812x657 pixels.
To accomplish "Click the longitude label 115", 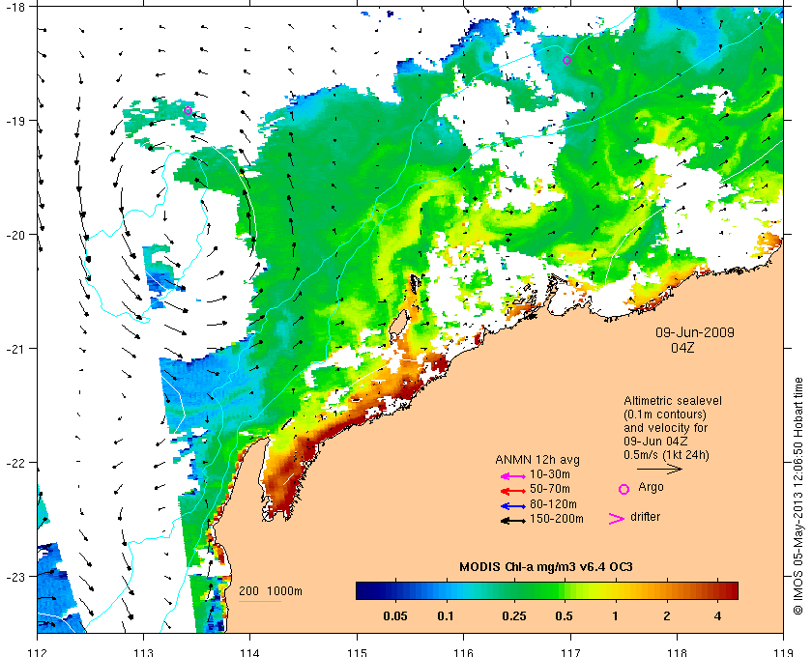I will 357,652.
